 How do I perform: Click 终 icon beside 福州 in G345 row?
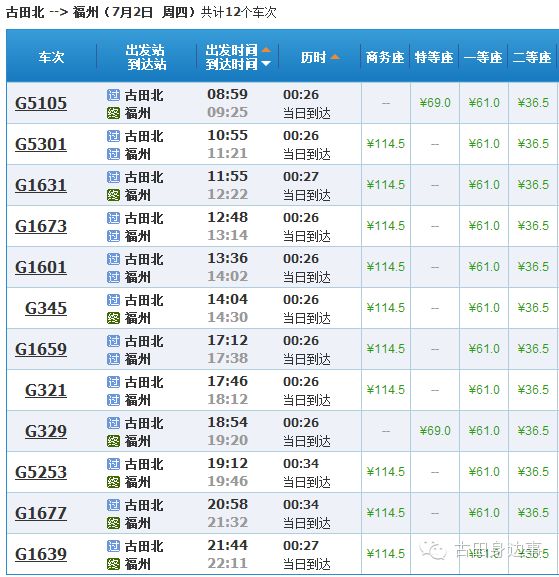(113, 318)
